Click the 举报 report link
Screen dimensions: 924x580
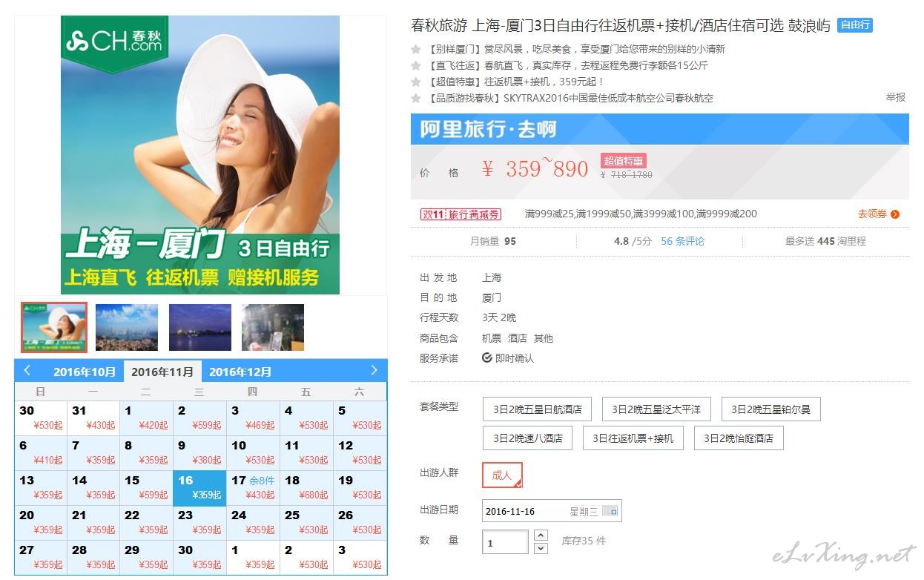895,97
